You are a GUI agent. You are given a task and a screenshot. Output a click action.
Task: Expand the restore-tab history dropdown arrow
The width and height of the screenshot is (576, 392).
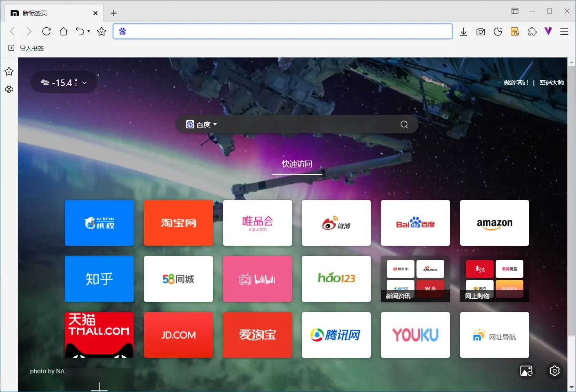tap(89, 31)
